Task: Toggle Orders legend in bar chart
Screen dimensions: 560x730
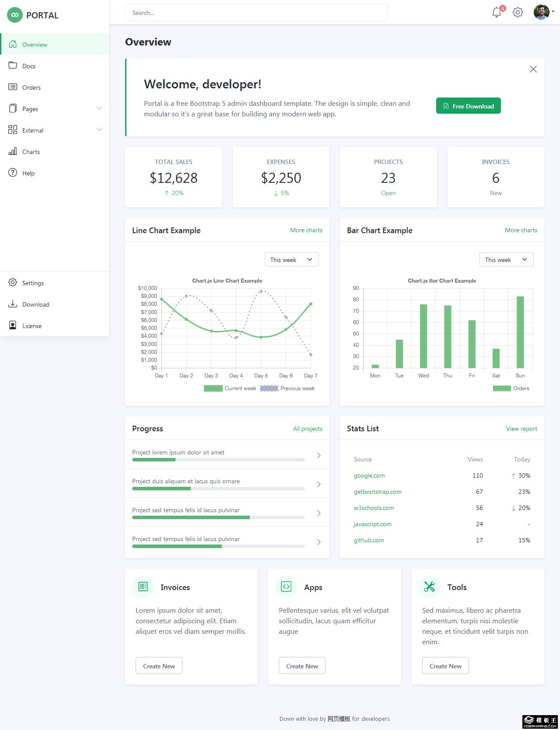Action: [511, 388]
